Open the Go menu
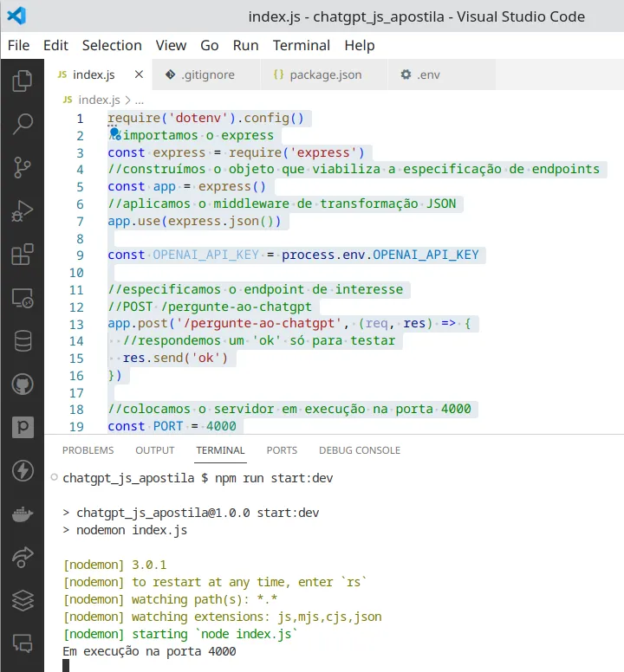The height and width of the screenshot is (672, 624). click(209, 45)
